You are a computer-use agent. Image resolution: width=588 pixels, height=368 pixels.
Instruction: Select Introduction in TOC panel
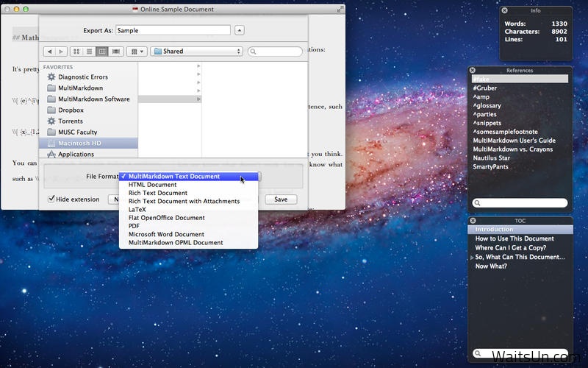coord(520,230)
